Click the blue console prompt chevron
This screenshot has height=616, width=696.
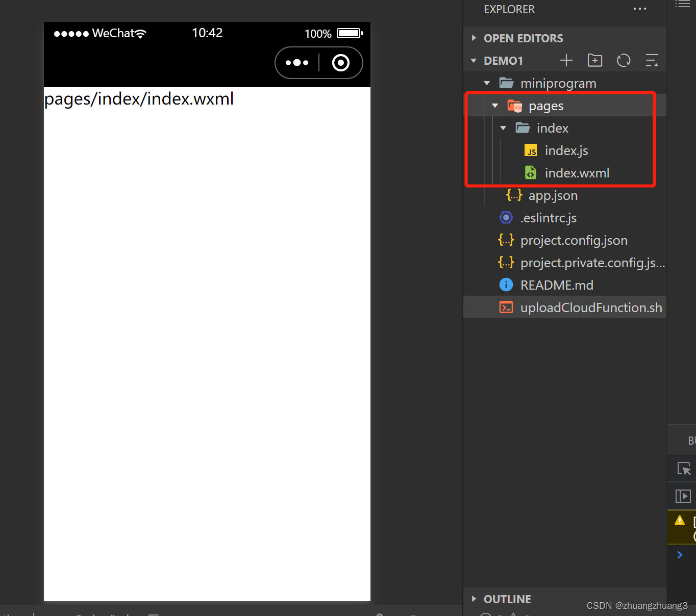coord(680,555)
